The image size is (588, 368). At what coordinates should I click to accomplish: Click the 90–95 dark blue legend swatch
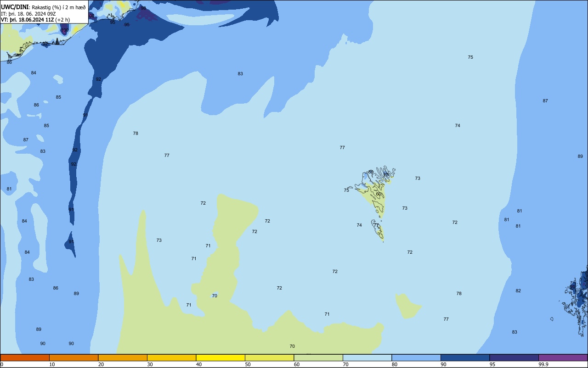coord(465,357)
